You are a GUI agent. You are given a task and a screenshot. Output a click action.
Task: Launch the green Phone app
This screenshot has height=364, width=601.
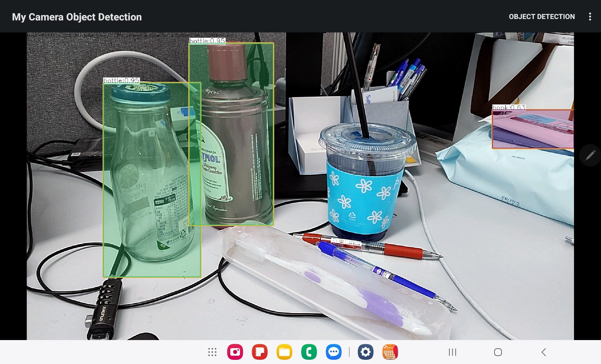click(x=309, y=352)
